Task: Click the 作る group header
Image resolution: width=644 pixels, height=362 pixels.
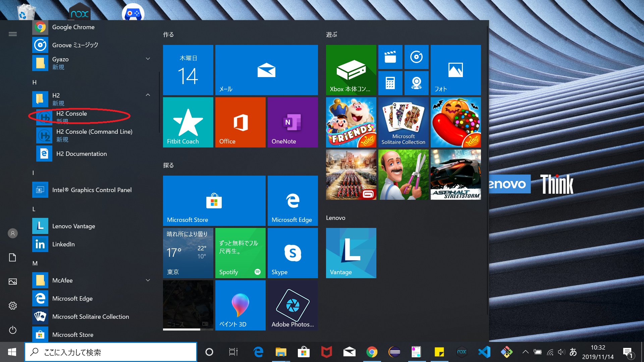Action: pyautogui.click(x=168, y=35)
